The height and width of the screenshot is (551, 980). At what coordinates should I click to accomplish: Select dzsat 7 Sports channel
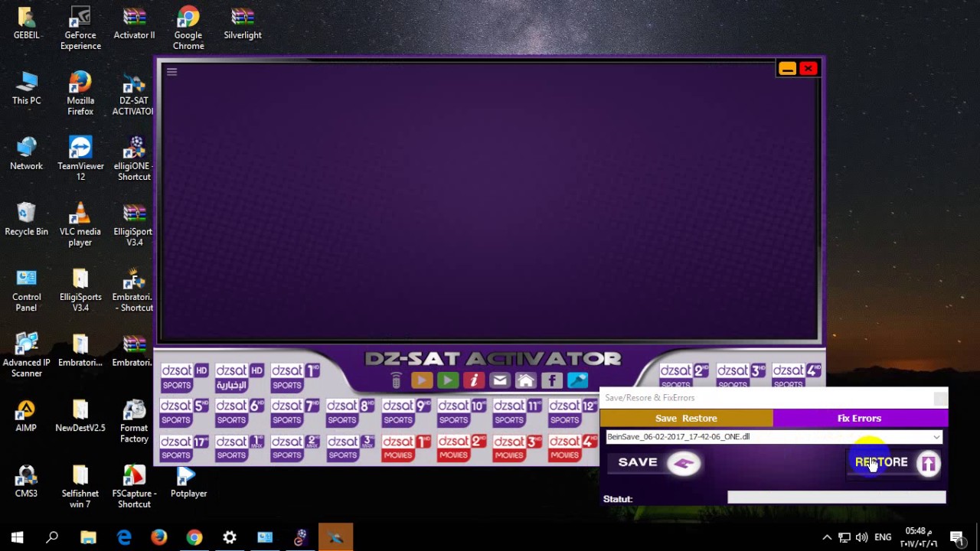[x=295, y=412]
